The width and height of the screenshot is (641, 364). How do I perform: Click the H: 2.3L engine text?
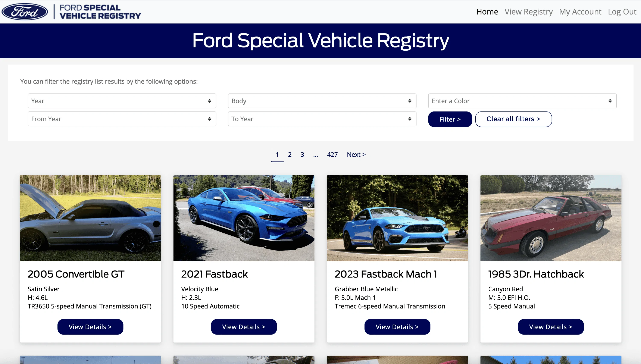point(191,298)
